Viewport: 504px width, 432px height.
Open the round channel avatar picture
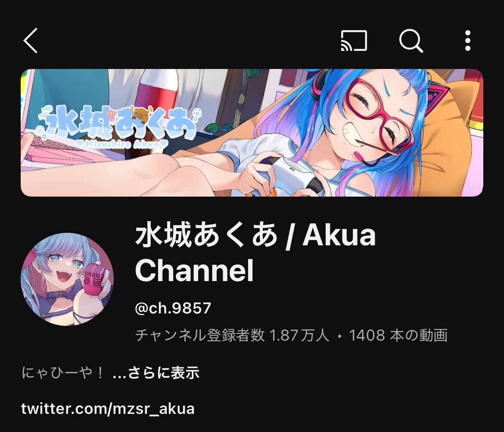pyautogui.click(x=67, y=279)
